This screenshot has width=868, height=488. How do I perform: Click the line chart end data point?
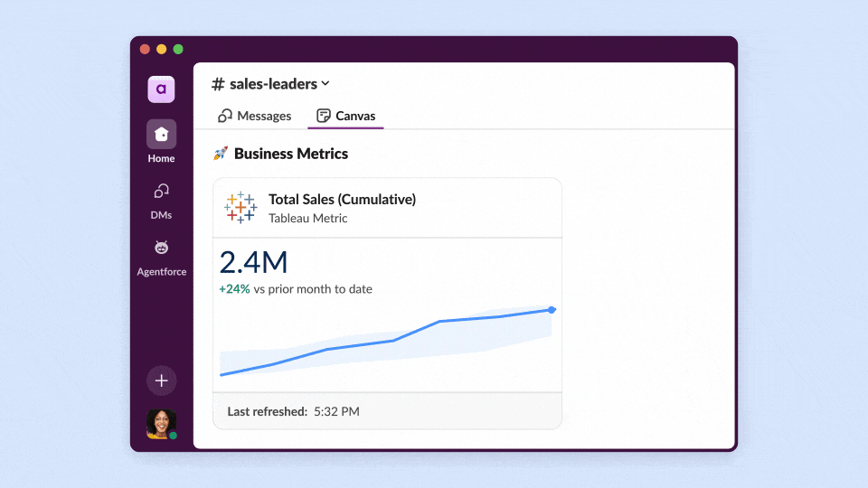click(x=552, y=310)
